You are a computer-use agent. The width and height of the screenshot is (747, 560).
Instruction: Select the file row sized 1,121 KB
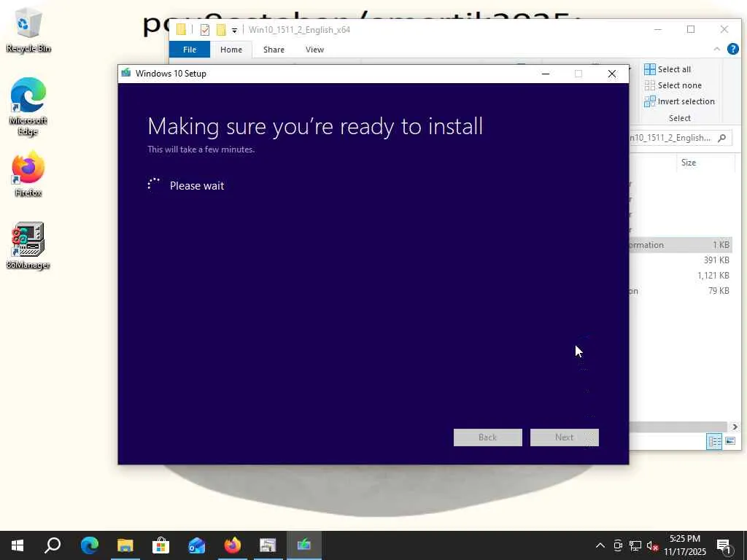(x=681, y=275)
